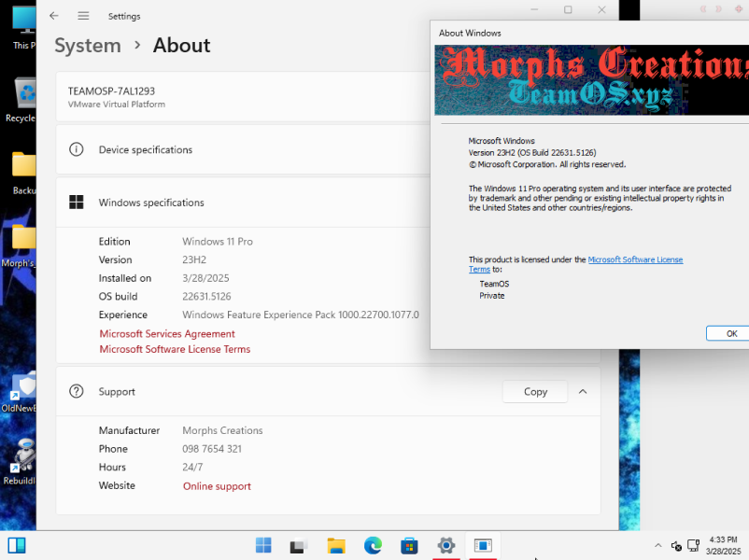Image resolution: width=749 pixels, height=560 pixels.
Task: Select the "Installed on" date value in Settings
Action: point(205,278)
